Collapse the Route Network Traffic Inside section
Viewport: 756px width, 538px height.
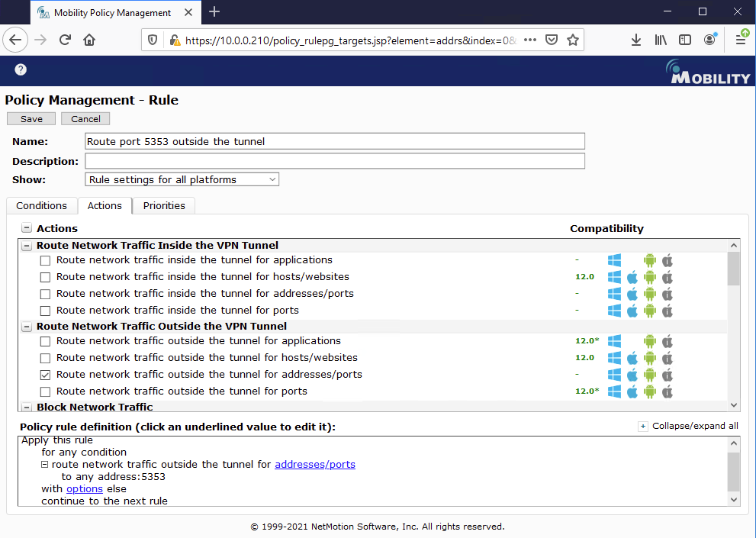pyautogui.click(x=27, y=246)
